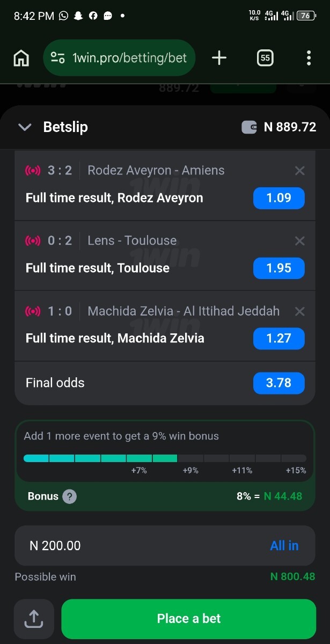This screenshot has width=330, height=644.
Task: Open a new browser tab
Action: click(219, 58)
